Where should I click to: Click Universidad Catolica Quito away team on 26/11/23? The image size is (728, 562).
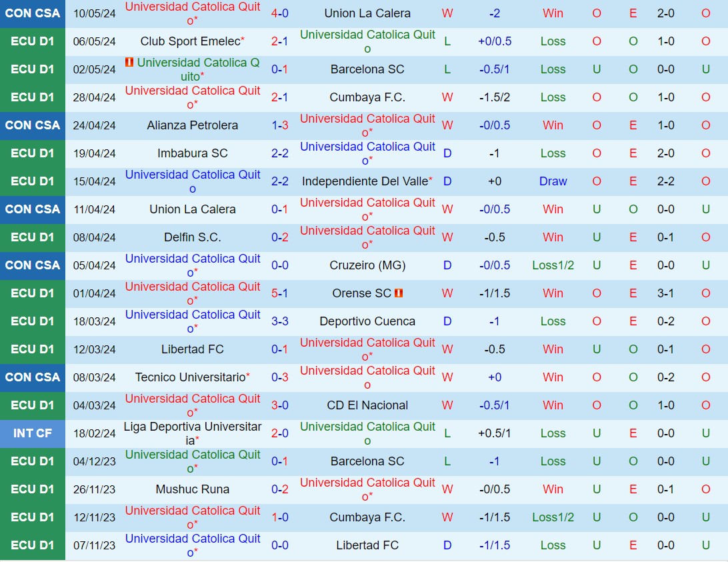pyautogui.click(x=367, y=489)
